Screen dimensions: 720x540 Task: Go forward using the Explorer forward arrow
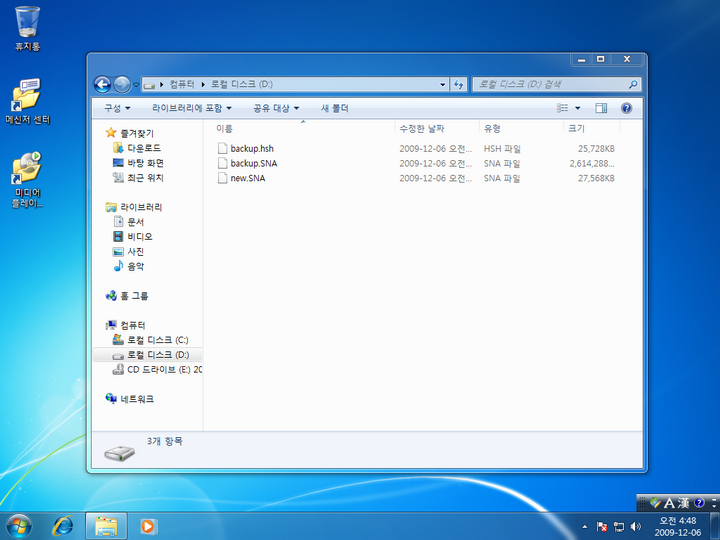pyautogui.click(x=122, y=84)
